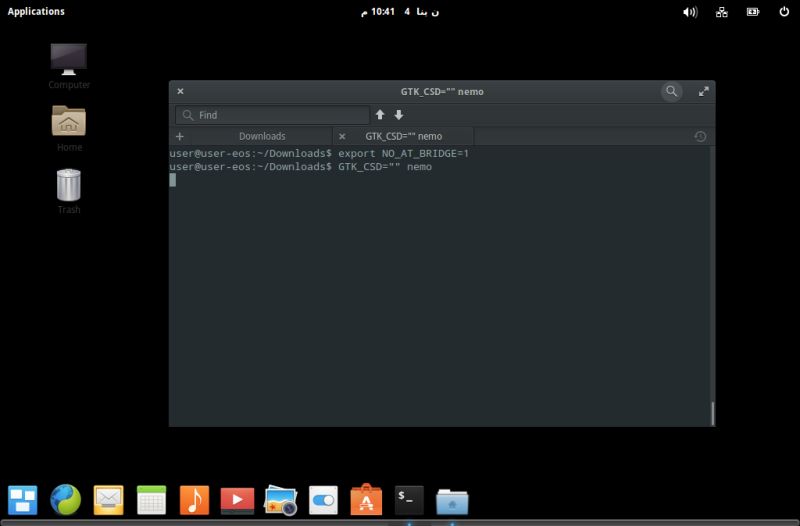800x526 pixels.
Task: Open a new terminal tab with plus
Action: (x=180, y=136)
